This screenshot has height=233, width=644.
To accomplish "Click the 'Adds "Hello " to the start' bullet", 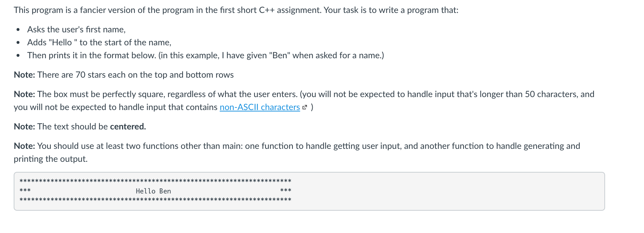I will click(x=99, y=42).
